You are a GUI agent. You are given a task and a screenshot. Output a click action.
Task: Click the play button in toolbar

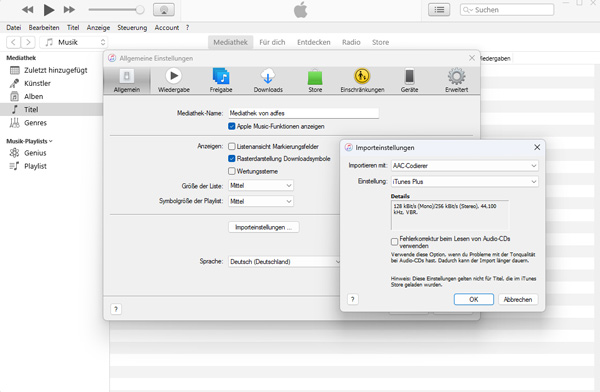[49, 10]
